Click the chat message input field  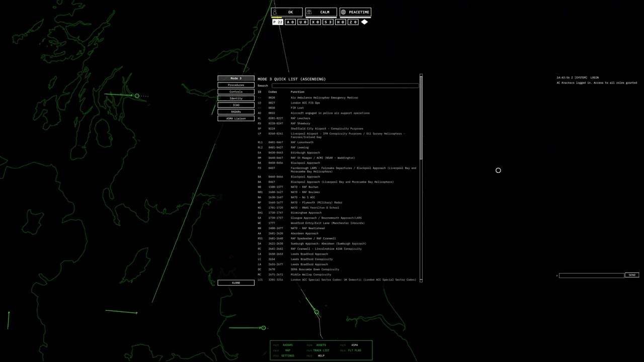pos(592,276)
